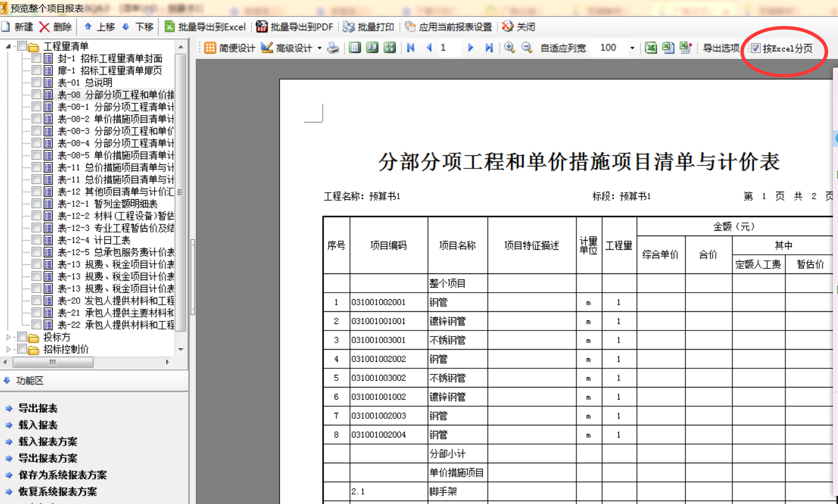Click the 删除 delete icon
The height and width of the screenshot is (504, 838).
44,27
